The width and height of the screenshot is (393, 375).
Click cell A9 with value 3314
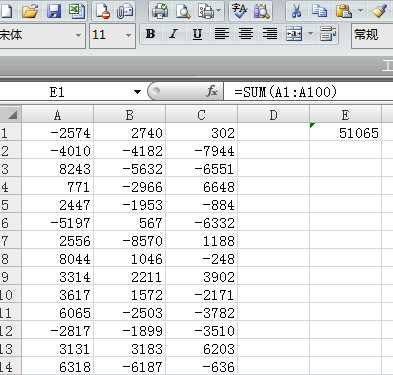pos(58,277)
